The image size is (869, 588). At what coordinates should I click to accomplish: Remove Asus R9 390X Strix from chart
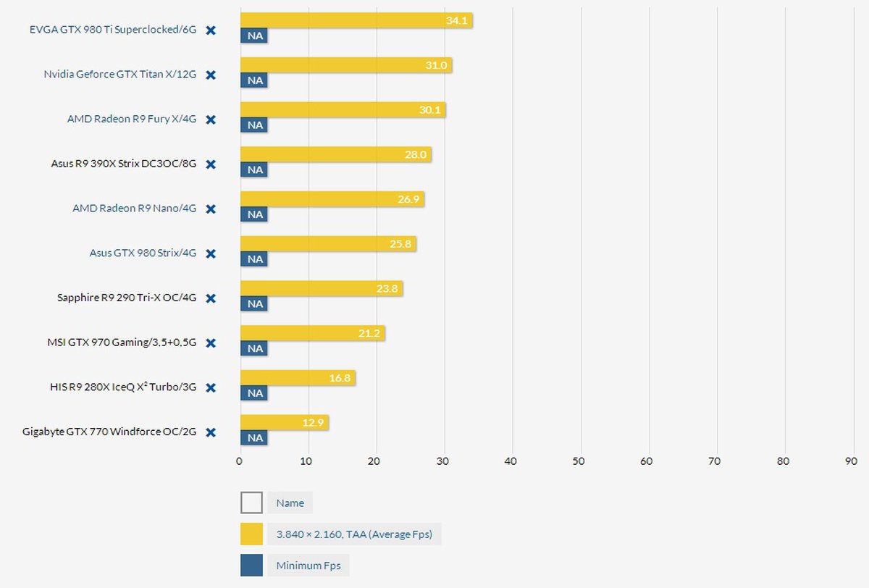[x=211, y=164]
